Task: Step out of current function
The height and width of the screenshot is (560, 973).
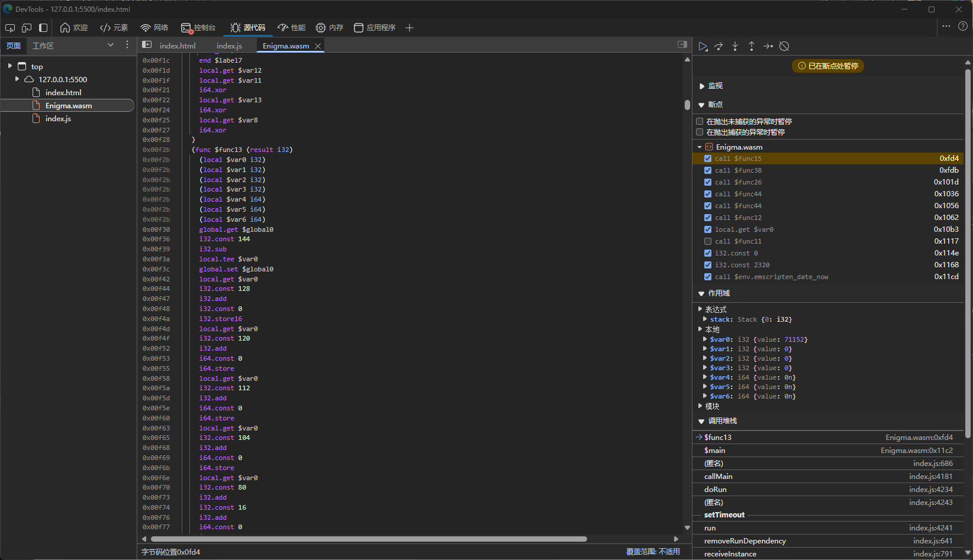Action: point(752,46)
